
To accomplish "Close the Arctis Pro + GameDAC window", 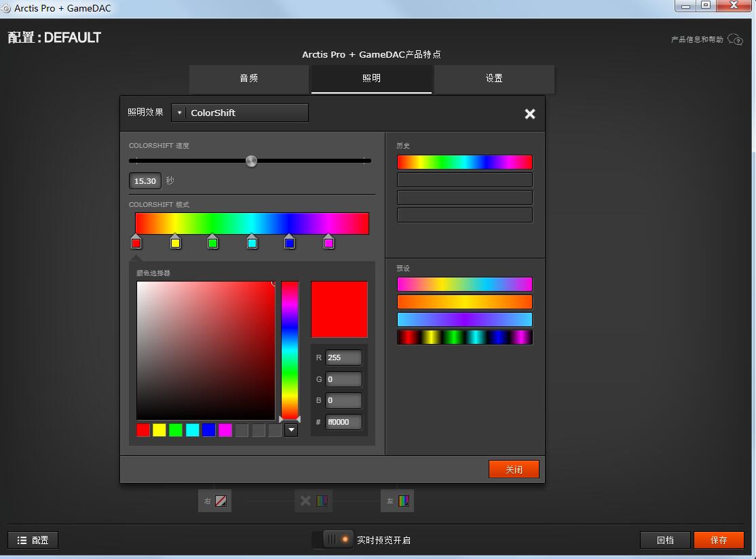I will coord(734,5).
